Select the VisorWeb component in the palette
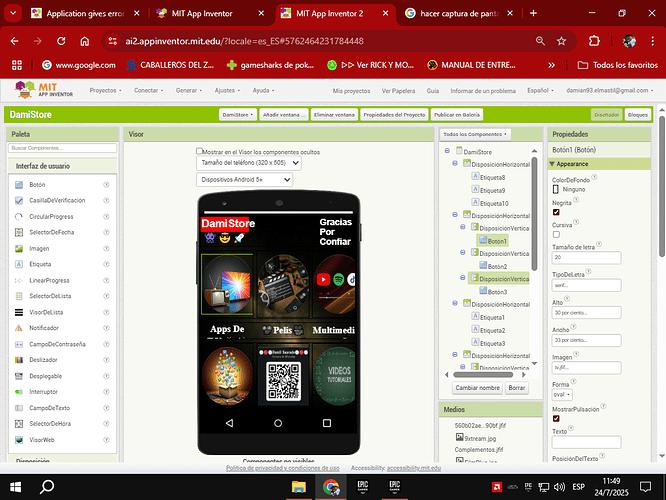666x500 pixels. [42, 439]
